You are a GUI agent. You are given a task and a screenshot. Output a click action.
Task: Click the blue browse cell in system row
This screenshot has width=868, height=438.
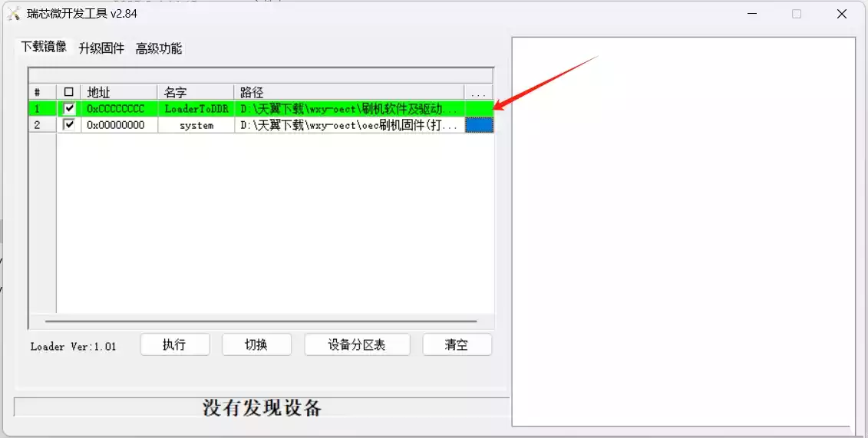click(x=479, y=125)
